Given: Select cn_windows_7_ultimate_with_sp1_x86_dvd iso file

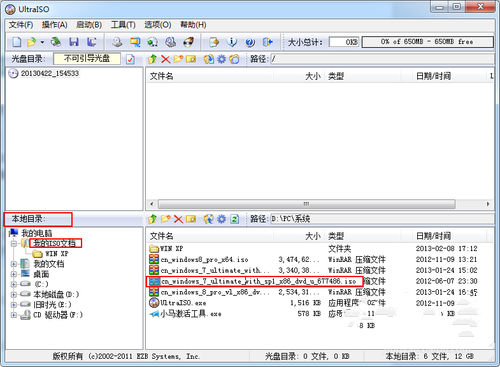Looking at the screenshot, I should (259, 281).
